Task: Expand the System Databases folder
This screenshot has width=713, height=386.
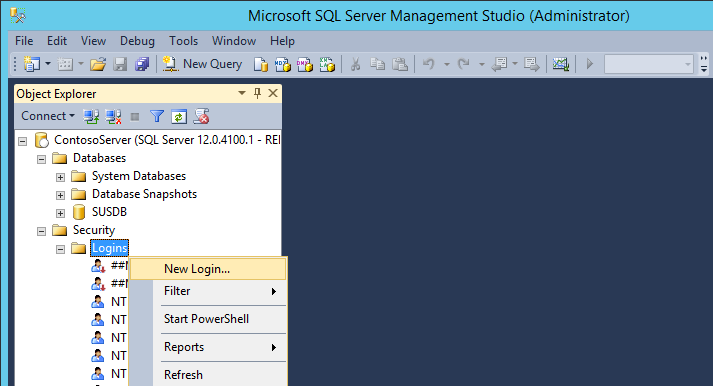Action: pyautogui.click(x=60, y=177)
